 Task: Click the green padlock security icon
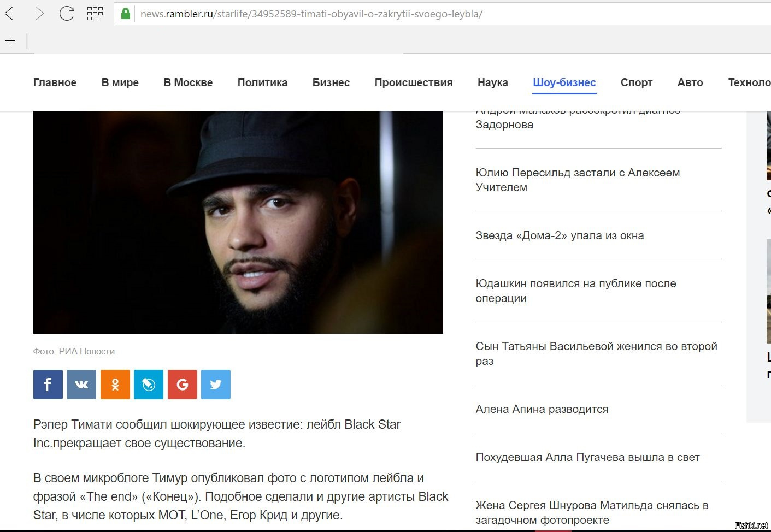[126, 14]
